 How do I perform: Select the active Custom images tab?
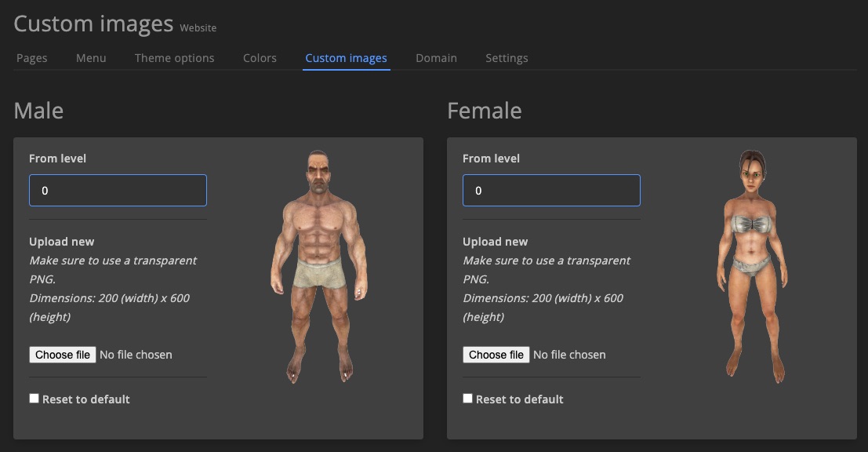tap(346, 57)
